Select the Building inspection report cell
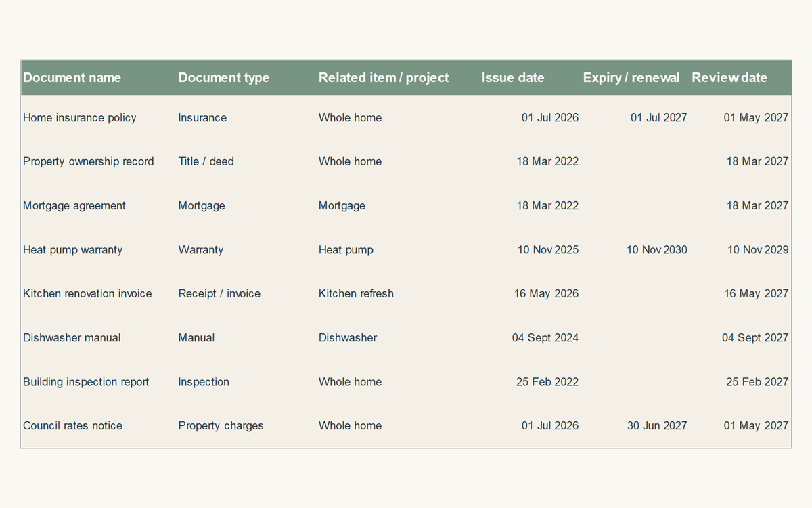 tap(86, 381)
